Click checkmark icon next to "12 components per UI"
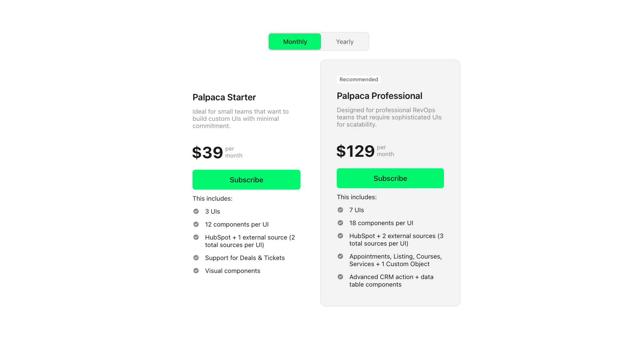Screen dimensions: 644x351 pos(196,224)
